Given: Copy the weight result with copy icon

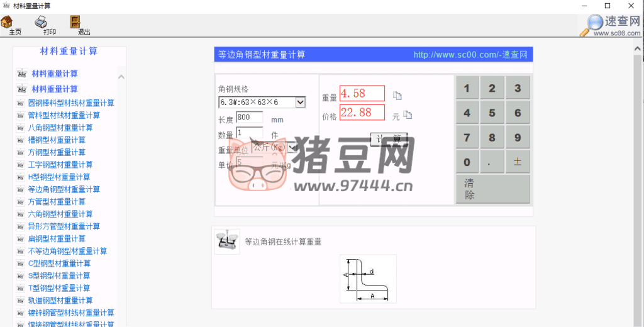Looking at the screenshot, I should pyautogui.click(x=397, y=96).
